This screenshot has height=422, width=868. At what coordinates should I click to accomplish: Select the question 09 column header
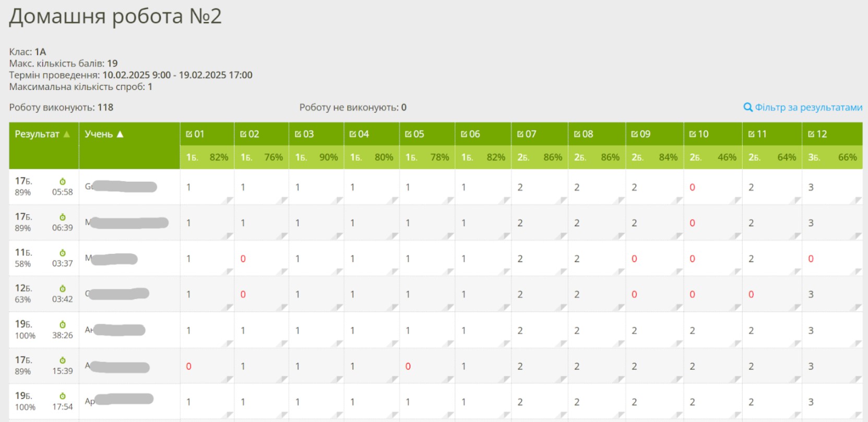coord(641,134)
